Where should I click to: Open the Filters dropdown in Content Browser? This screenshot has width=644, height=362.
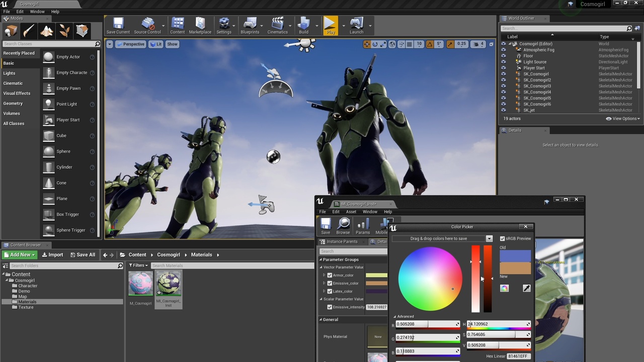click(138, 265)
